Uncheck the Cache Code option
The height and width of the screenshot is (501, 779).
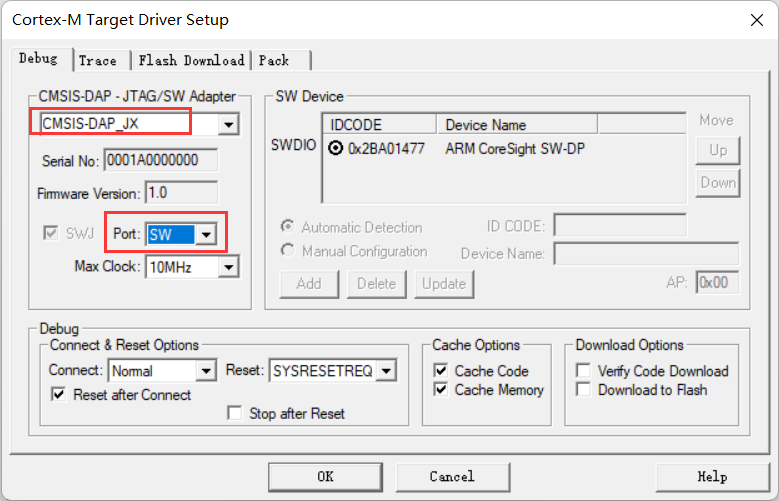click(x=441, y=371)
